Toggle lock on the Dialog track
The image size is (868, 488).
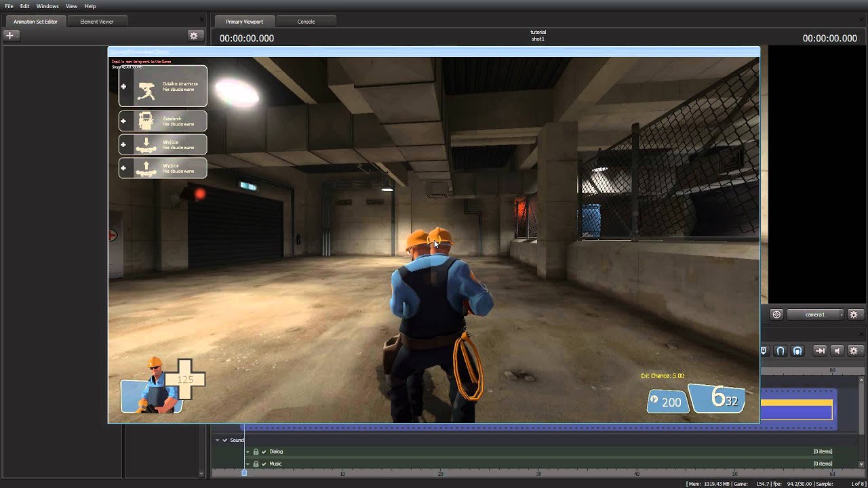pos(256,451)
